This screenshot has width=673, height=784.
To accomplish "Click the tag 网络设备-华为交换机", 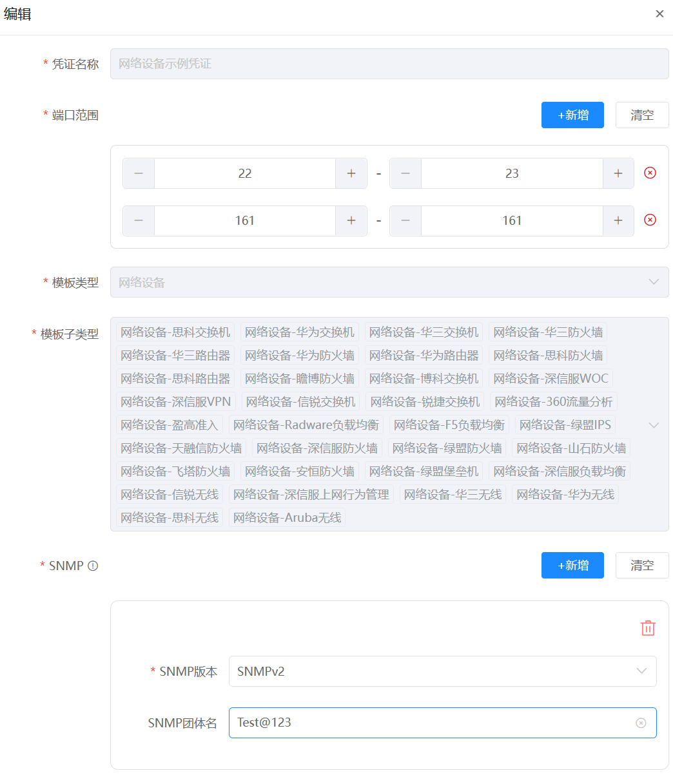I will [x=300, y=332].
